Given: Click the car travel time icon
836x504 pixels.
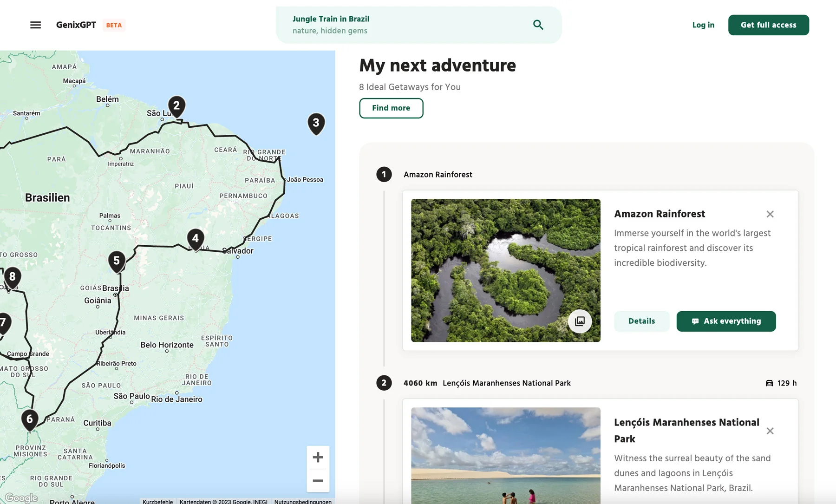Looking at the screenshot, I should pyautogui.click(x=770, y=383).
